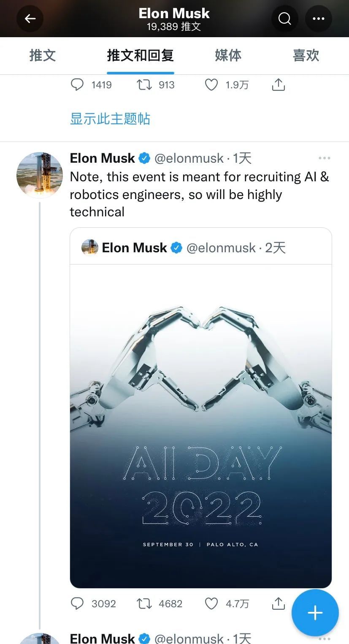Open the 喜欢 tab
Image resolution: width=349 pixels, height=644 pixels.
point(306,55)
